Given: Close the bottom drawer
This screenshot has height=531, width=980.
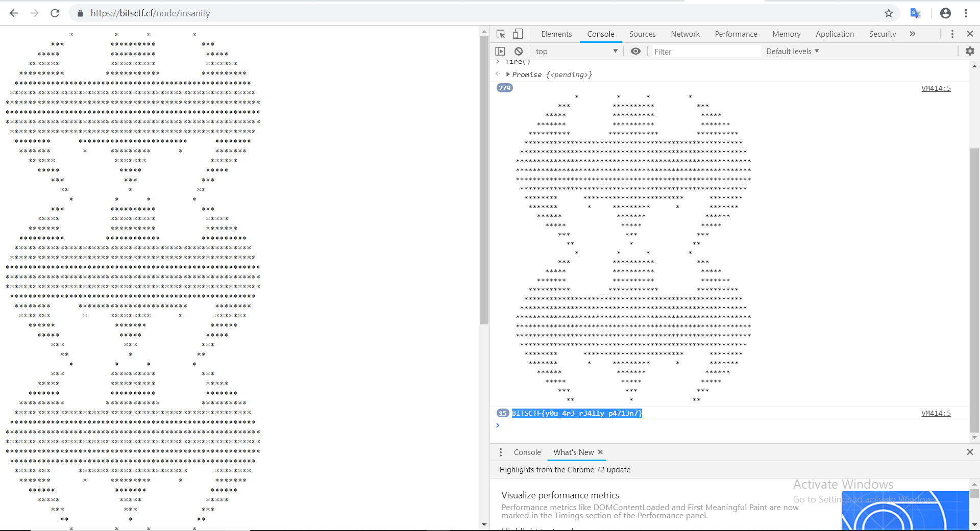Looking at the screenshot, I should 970,452.
